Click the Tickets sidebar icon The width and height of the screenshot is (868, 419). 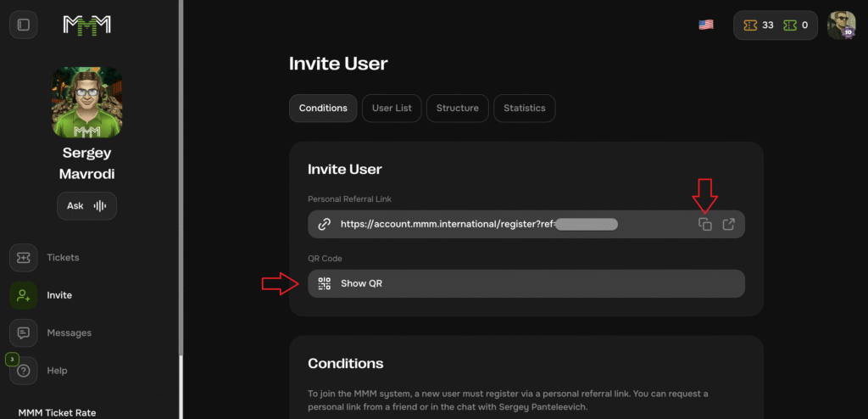point(24,258)
